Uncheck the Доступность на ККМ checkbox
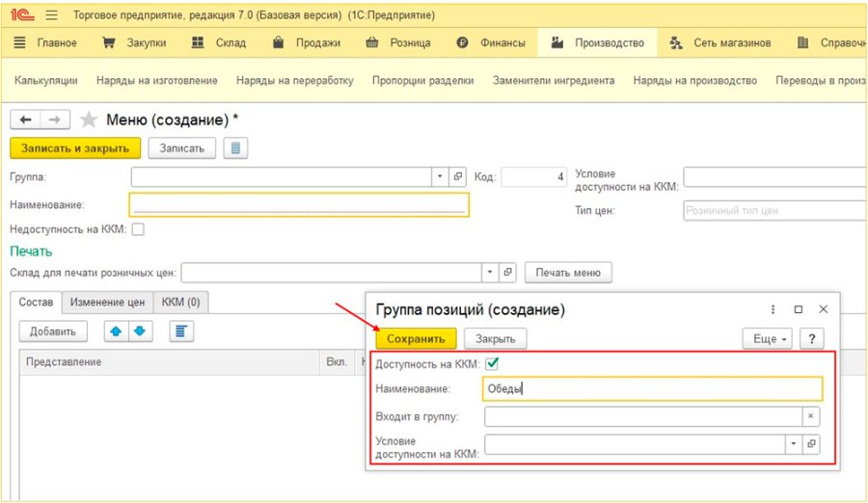 pos(492,363)
